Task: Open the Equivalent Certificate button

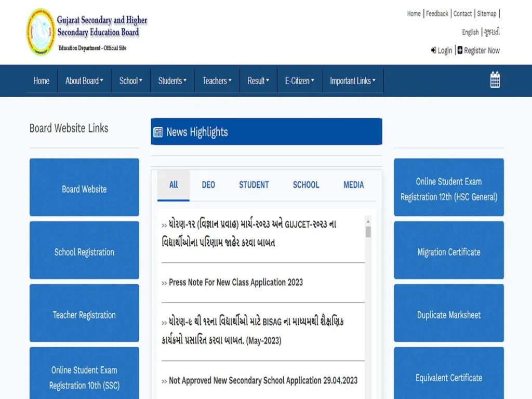Action: coord(449,373)
